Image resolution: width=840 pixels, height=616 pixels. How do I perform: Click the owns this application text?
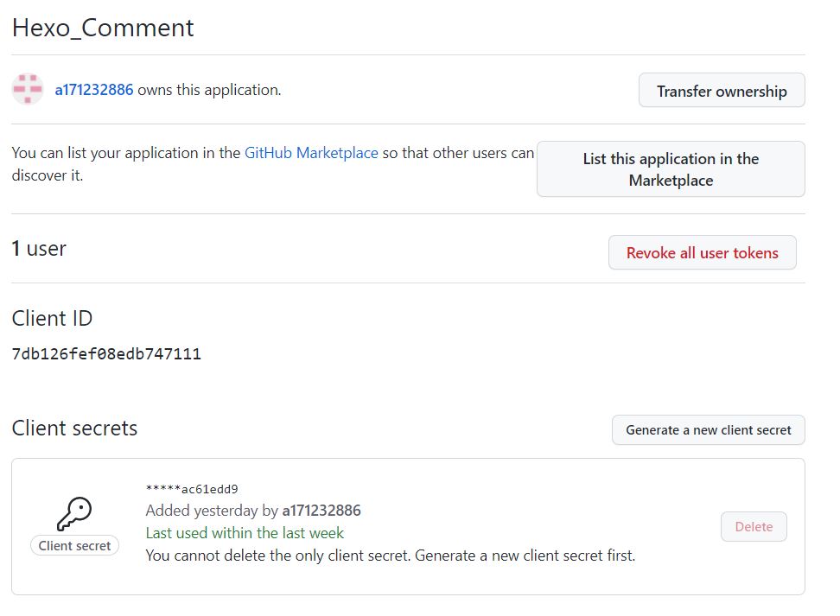tap(209, 90)
